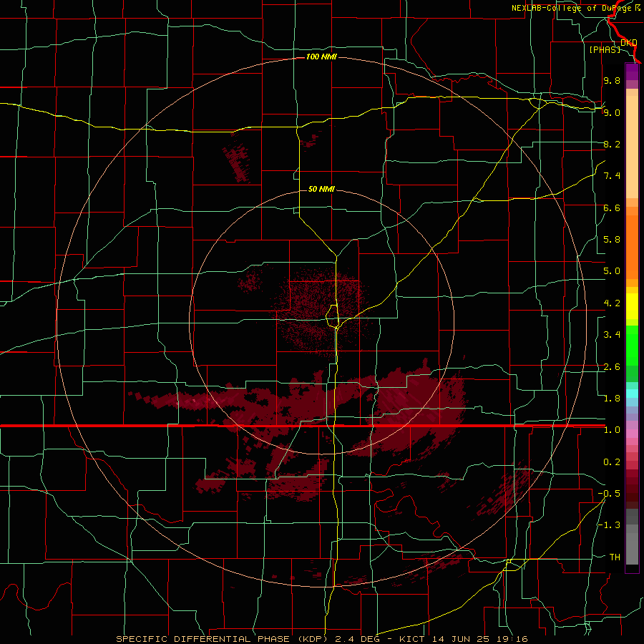Screen dimensions: 644x644
Task: Pick the peach swatch on the color bar
Action: coord(632,148)
